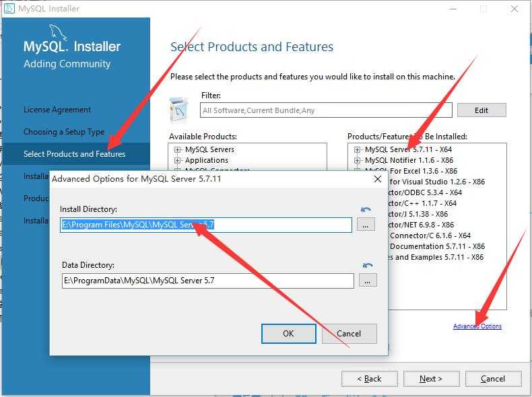Image resolution: width=532 pixels, height=397 pixels.
Task: Select MySQL Server 5.7.11 - X64 row
Action: click(408, 149)
